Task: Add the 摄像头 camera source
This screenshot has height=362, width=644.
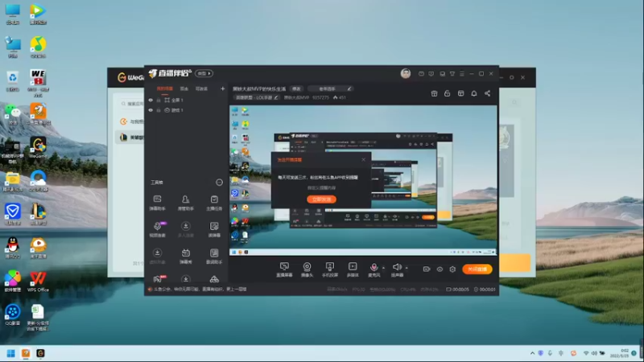Action: (x=307, y=269)
